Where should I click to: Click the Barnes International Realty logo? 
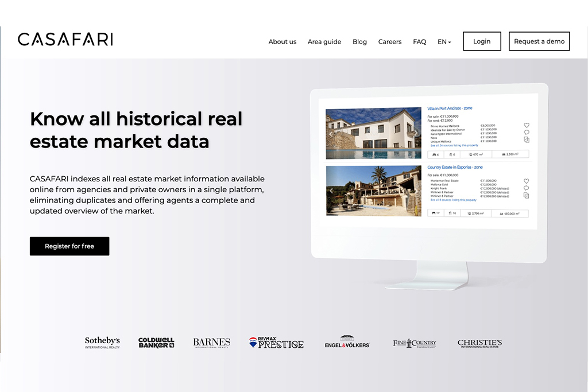(212, 343)
